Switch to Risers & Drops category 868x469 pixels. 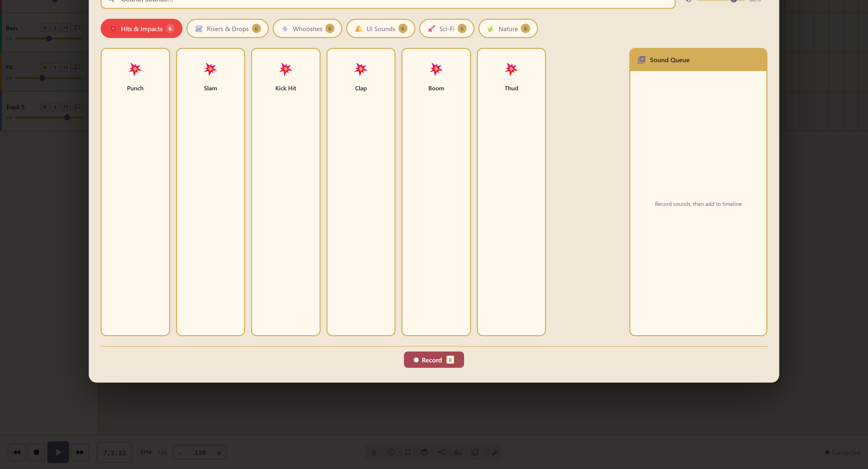(227, 28)
